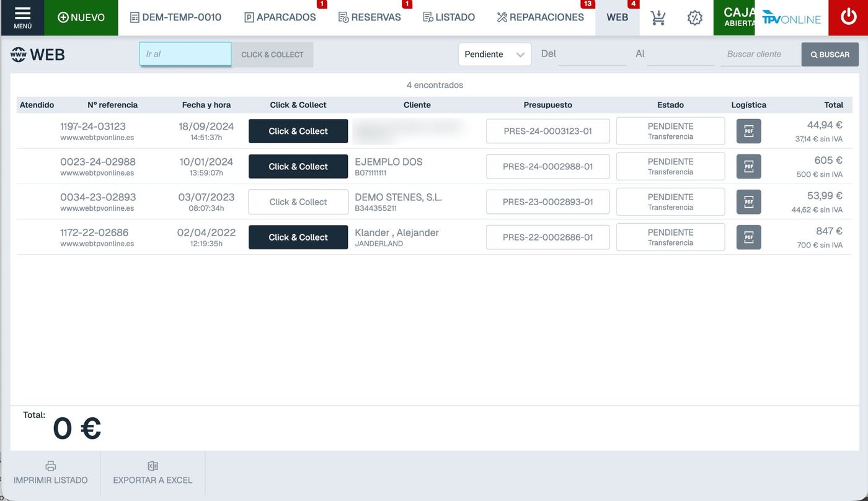Image resolution: width=868 pixels, height=501 pixels.
Task: Open PDF logistics icon for 0023-24-02988
Action: pos(748,166)
